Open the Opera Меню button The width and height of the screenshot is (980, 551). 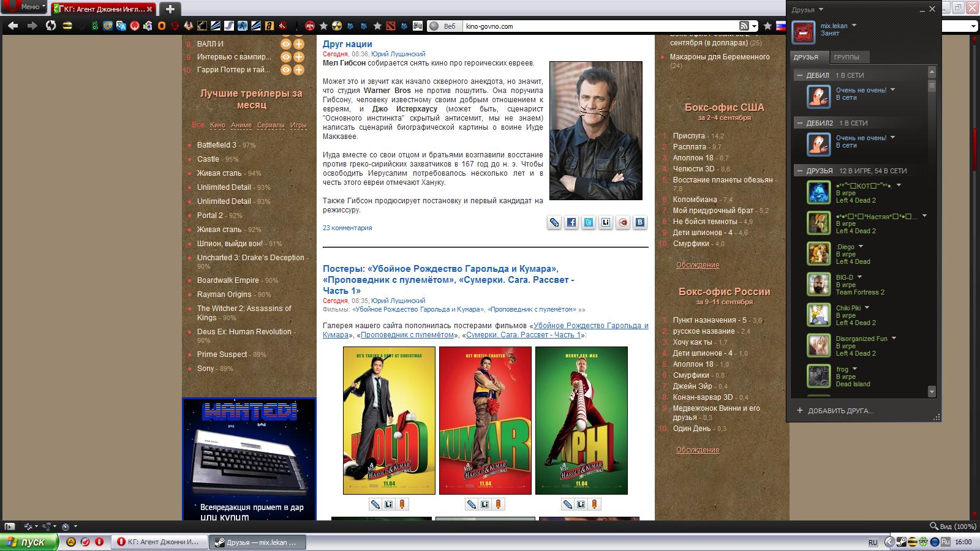[24, 7]
